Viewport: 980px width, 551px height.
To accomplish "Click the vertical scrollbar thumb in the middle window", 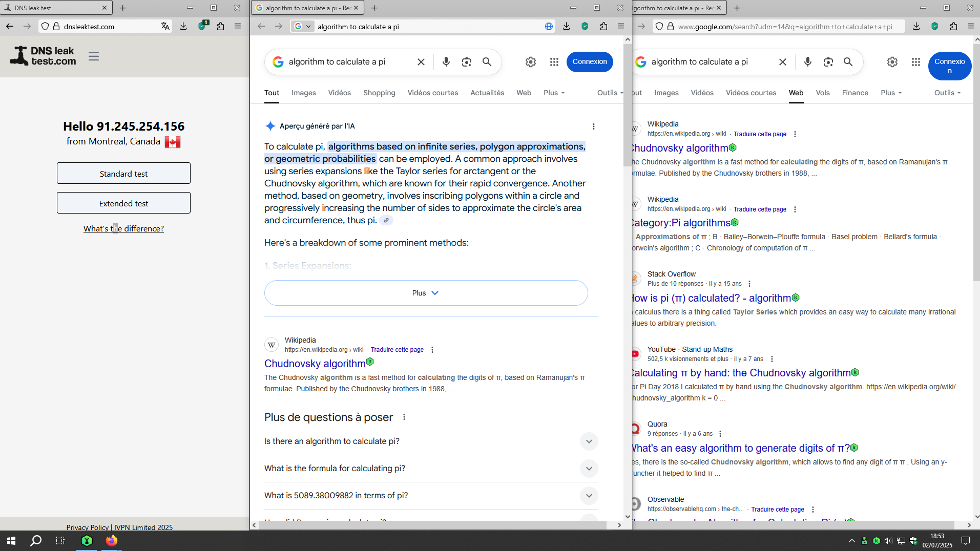I will [x=628, y=105].
